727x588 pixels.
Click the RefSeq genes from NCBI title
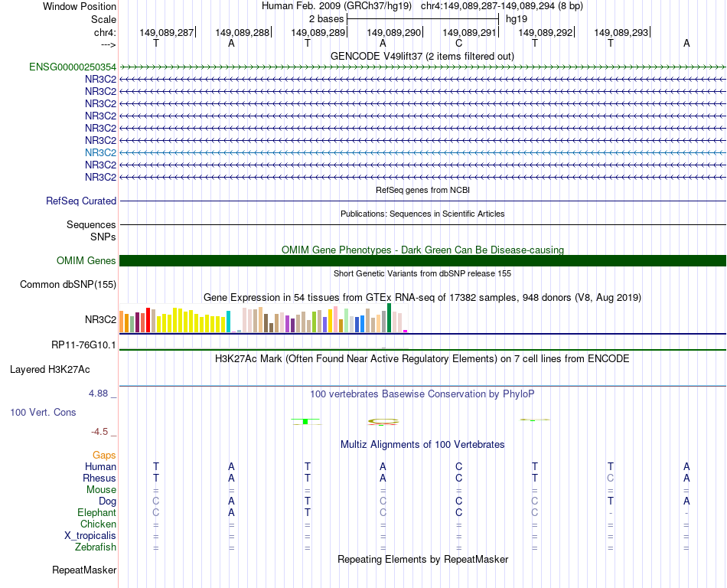(x=422, y=190)
